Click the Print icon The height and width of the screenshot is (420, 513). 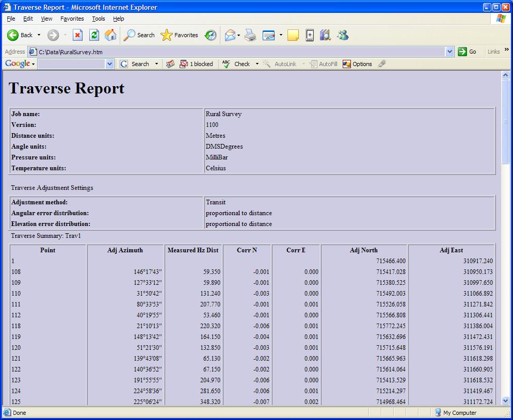(250, 35)
